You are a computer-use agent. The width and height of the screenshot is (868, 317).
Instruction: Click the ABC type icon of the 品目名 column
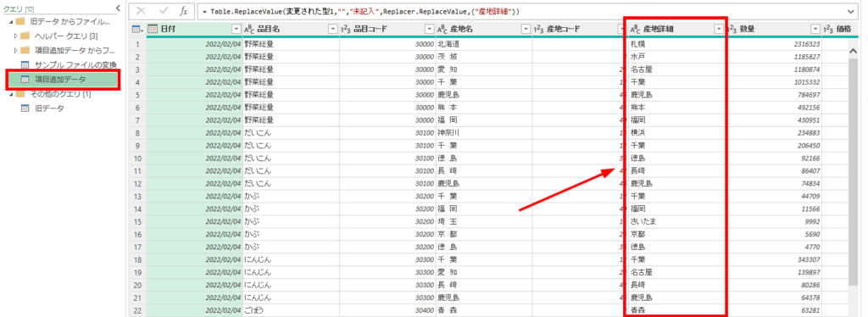(x=248, y=30)
